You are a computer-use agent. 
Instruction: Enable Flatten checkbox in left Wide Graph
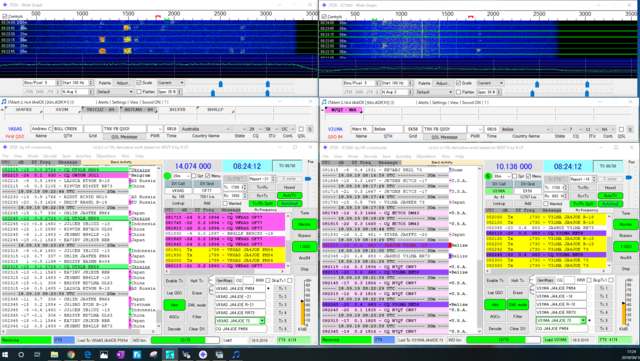point(139,92)
